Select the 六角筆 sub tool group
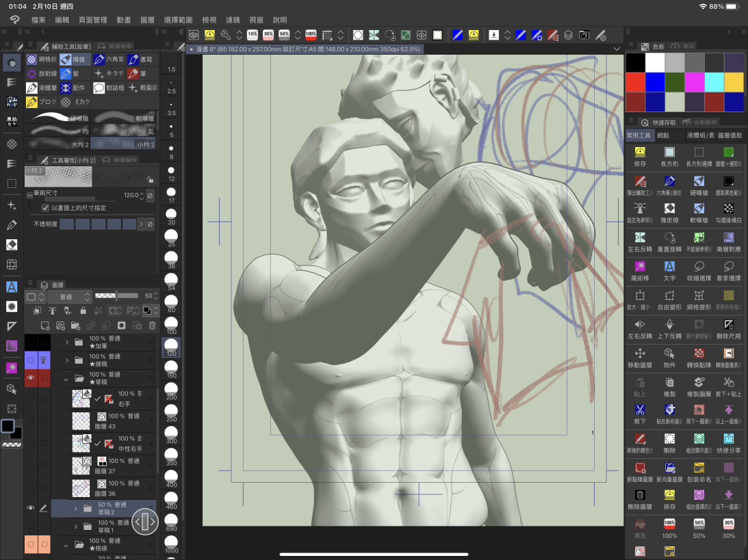This screenshot has width=748, height=560. 109,59
